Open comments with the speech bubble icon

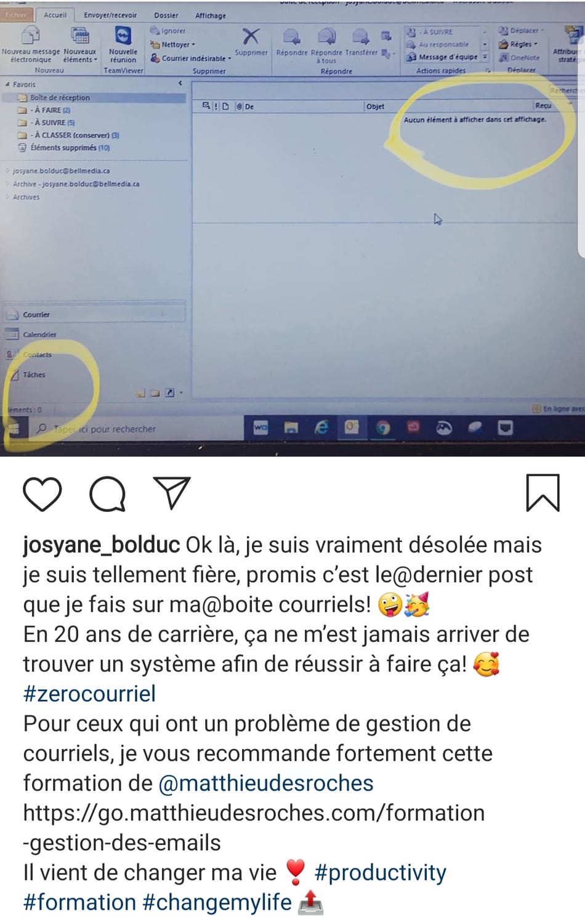[108, 494]
